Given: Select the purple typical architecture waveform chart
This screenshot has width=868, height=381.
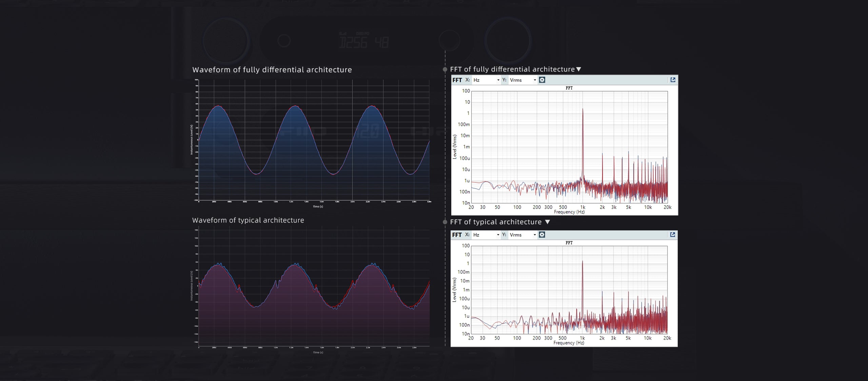Looking at the screenshot, I should click(314, 288).
